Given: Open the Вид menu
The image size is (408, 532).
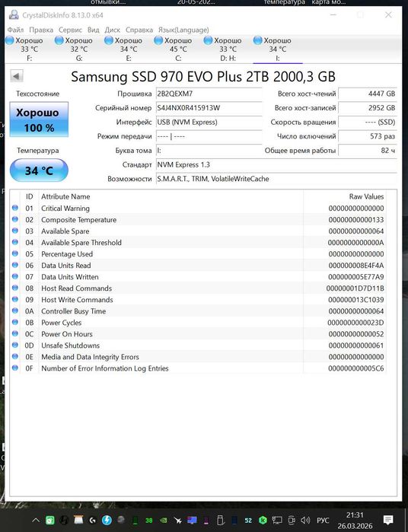Looking at the screenshot, I should [94, 30].
